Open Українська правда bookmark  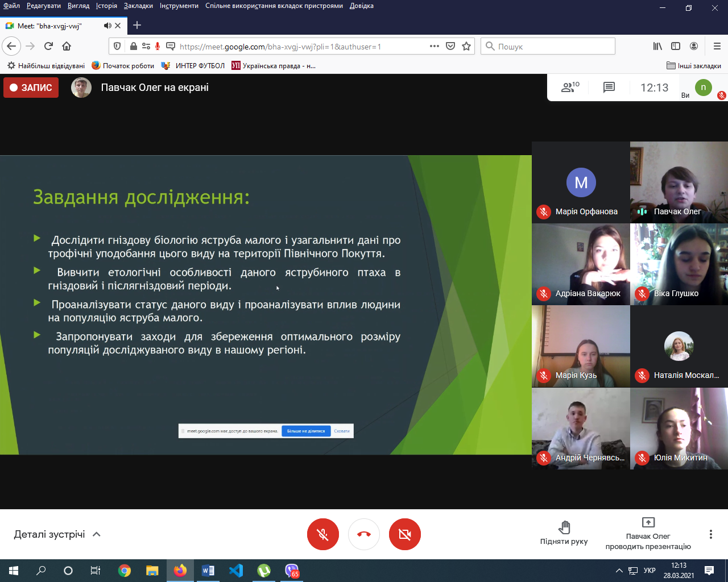coord(274,65)
